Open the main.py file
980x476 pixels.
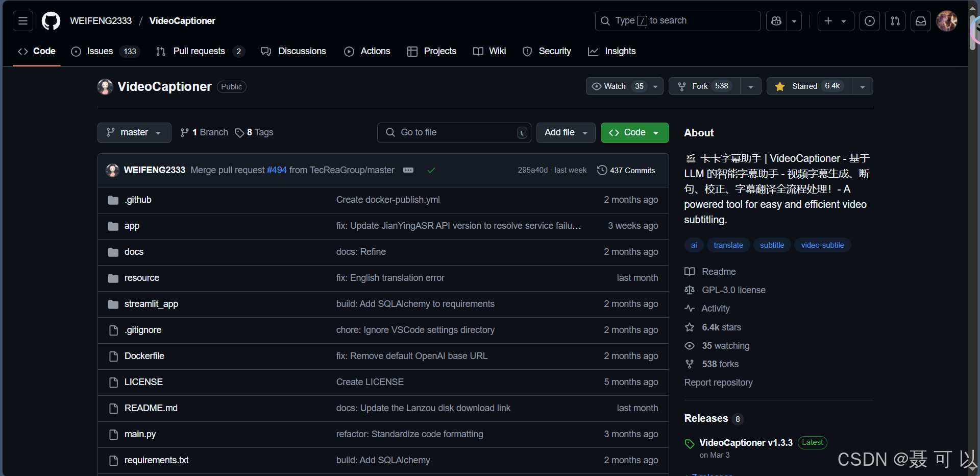140,434
